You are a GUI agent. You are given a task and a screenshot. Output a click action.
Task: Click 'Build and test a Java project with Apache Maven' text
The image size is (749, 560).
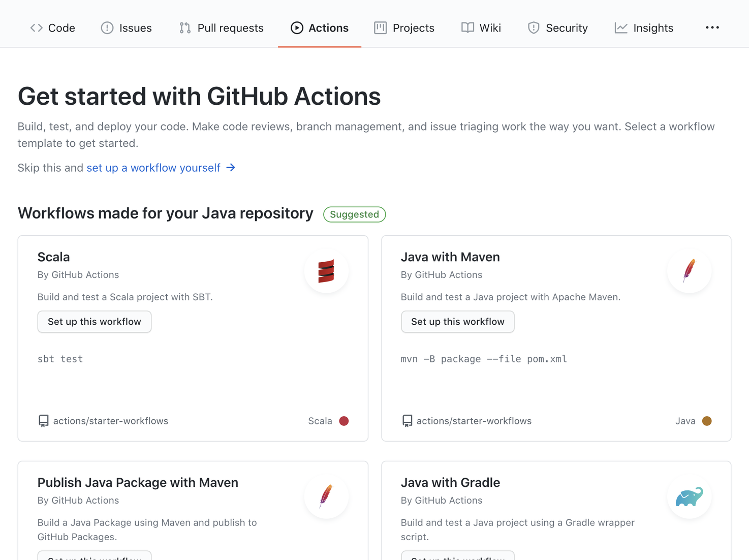pyautogui.click(x=511, y=297)
